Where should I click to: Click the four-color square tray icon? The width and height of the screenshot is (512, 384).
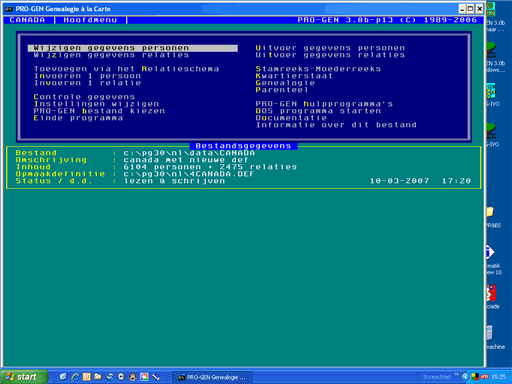[x=475, y=377]
